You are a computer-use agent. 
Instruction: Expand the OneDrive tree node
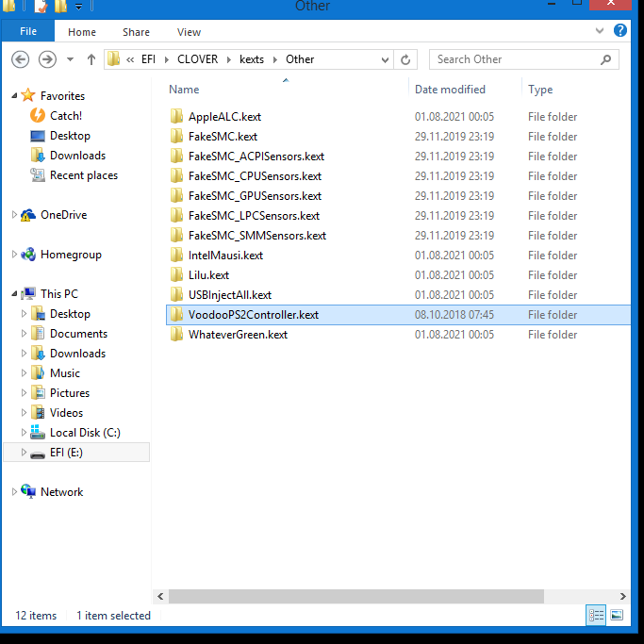click(x=14, y=214)
